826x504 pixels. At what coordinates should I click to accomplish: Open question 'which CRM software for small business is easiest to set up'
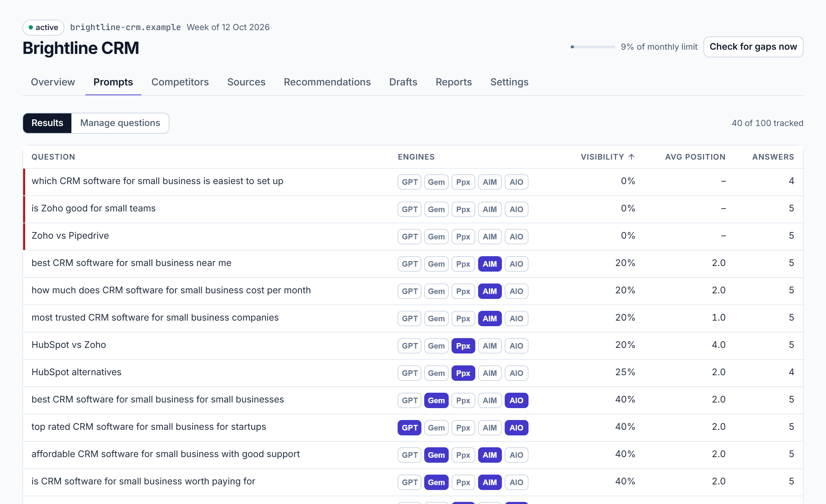[x=157, y=181]
